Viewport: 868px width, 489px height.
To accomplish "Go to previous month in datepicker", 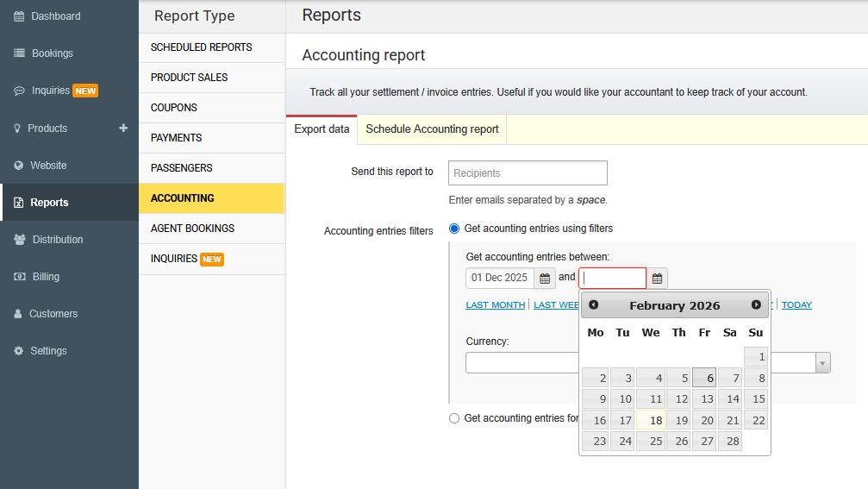I will [x=594, y=305].
